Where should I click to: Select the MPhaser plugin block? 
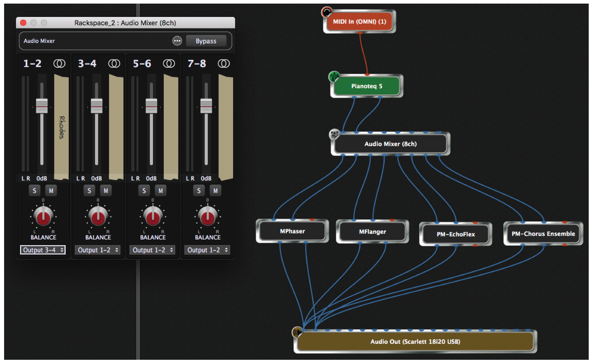pos(292,231)
